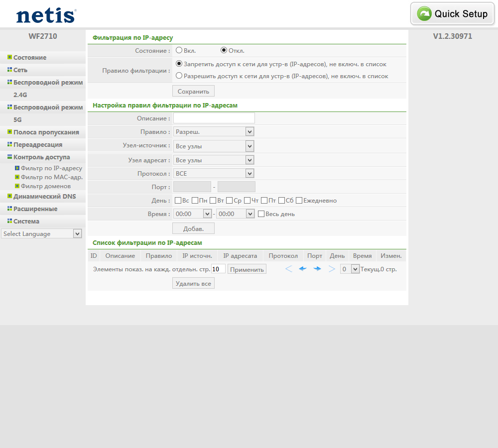Image resolution: width=498 pixels, height=448 pixels.
Task: Click the icon beside Полоса пропускания
Action: pos(10,132)
